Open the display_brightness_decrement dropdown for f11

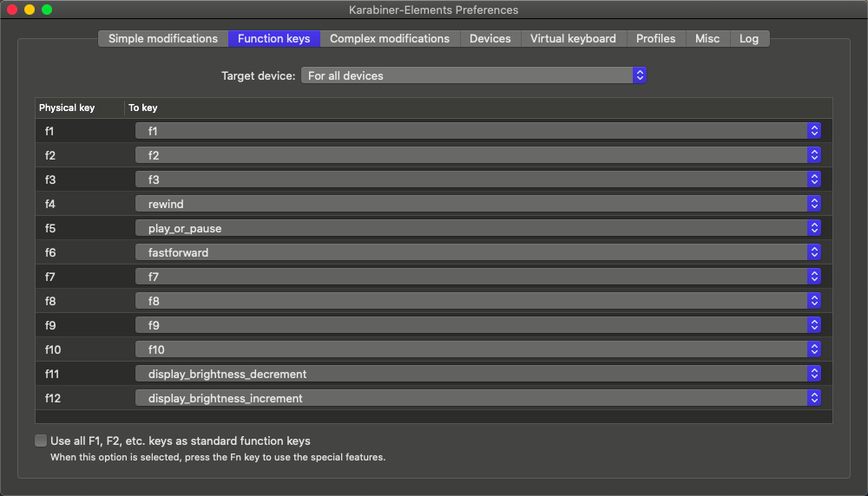(477, 375)
